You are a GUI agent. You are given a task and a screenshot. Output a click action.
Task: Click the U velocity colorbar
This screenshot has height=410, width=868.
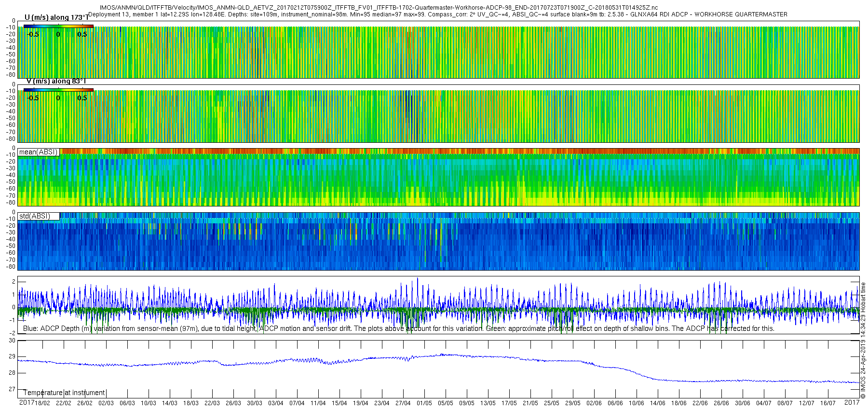(58, 27)
